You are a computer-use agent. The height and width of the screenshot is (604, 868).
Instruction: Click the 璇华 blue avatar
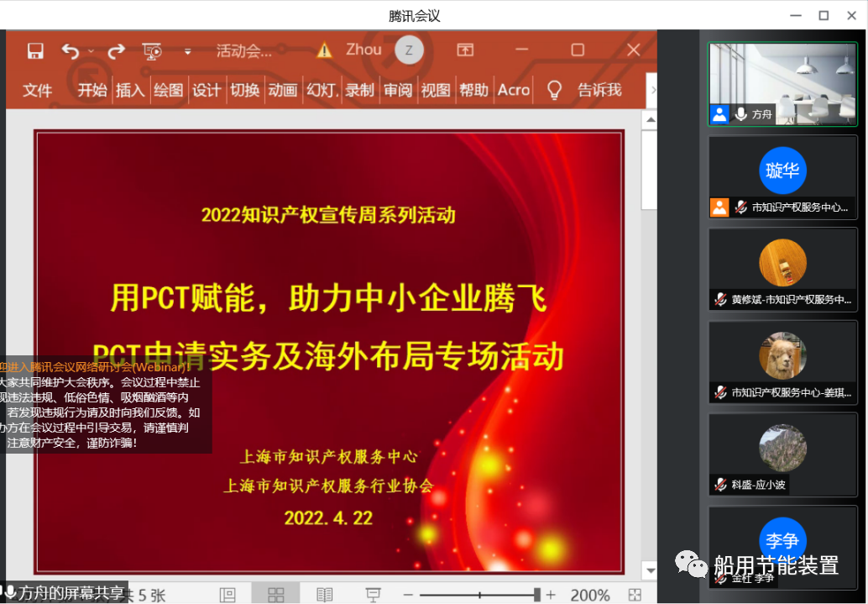point(782,171)
